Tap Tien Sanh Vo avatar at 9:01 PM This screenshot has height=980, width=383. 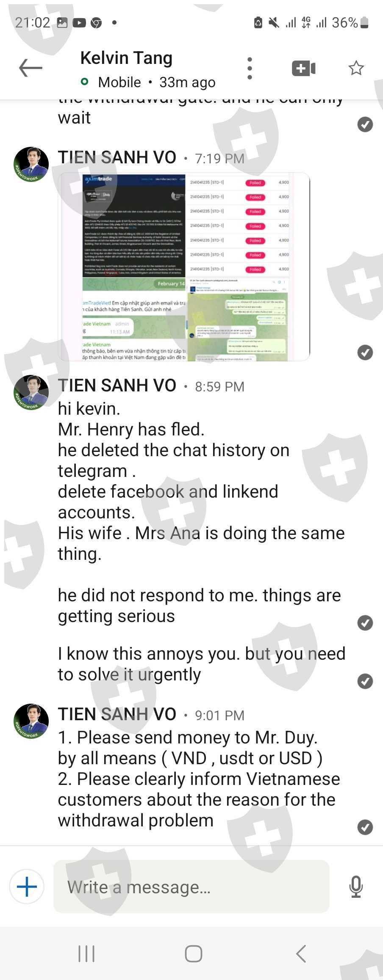tap(31, 721)
